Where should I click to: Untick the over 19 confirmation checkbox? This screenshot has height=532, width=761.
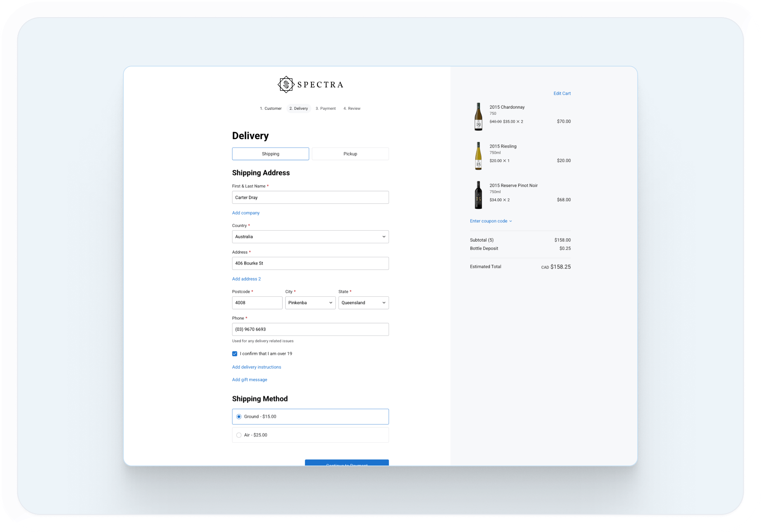[235, 354]
